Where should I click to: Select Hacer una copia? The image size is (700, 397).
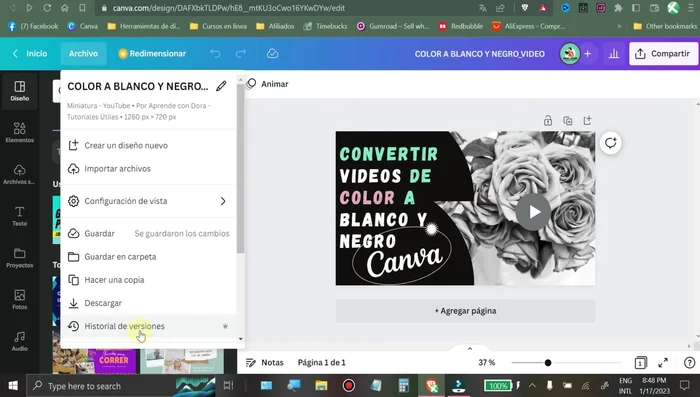[148, 280]
